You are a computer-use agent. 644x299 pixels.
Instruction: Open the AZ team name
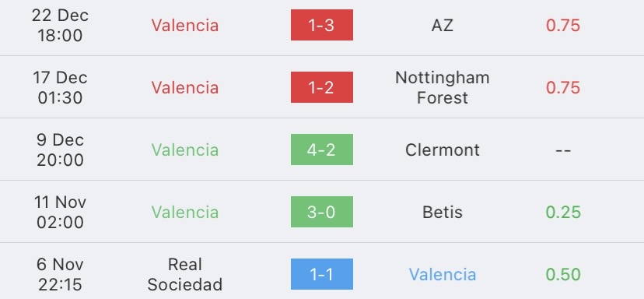click(x=443, y=26)
